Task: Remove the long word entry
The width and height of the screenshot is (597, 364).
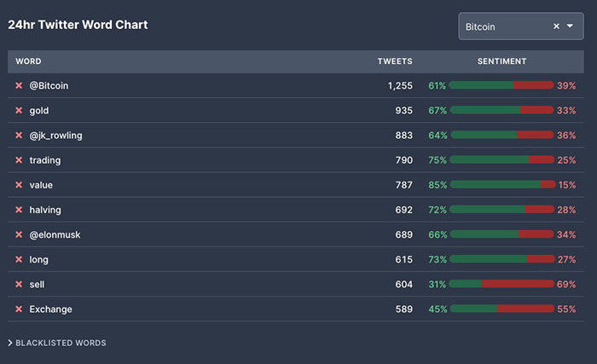Action: [x=19, y=259]
